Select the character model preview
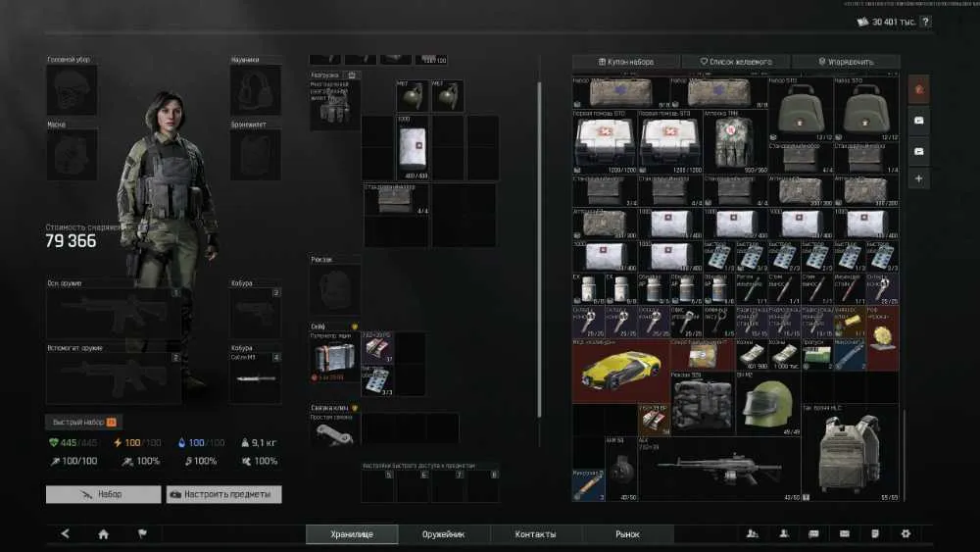This screenshot has height=552, width=980. pos(171,240)
